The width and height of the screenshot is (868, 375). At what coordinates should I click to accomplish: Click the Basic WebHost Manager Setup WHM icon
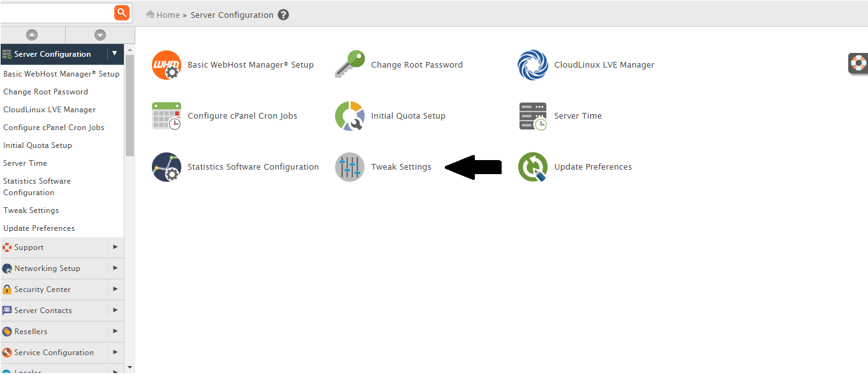pyautogui.click(x=167, y=65)
